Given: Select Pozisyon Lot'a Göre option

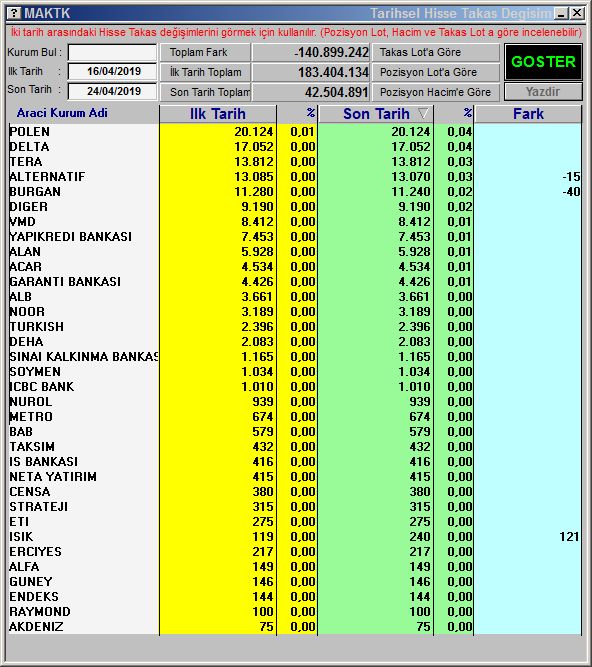Looking at the screenshot, I should (x=435, y=72).
